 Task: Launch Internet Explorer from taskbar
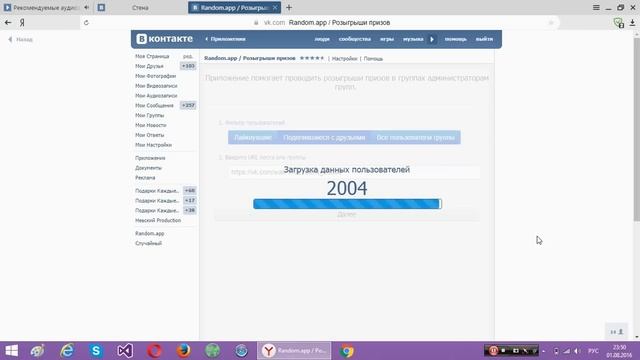(x=67, y=351)
